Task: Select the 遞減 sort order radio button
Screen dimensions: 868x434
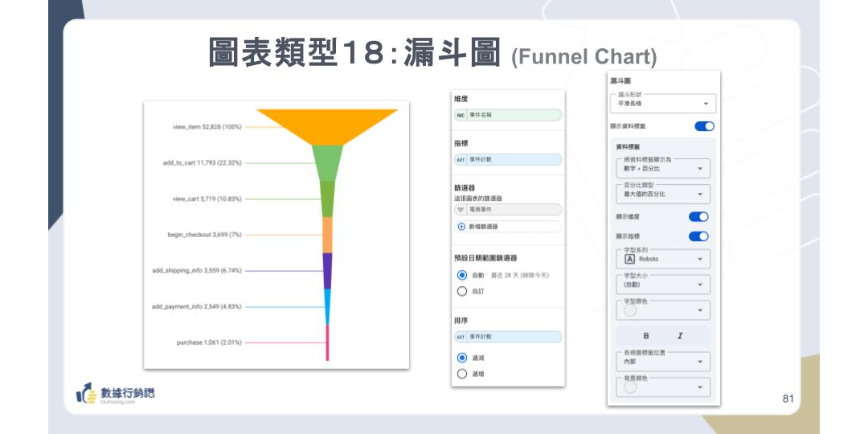Action: point(462,358)
